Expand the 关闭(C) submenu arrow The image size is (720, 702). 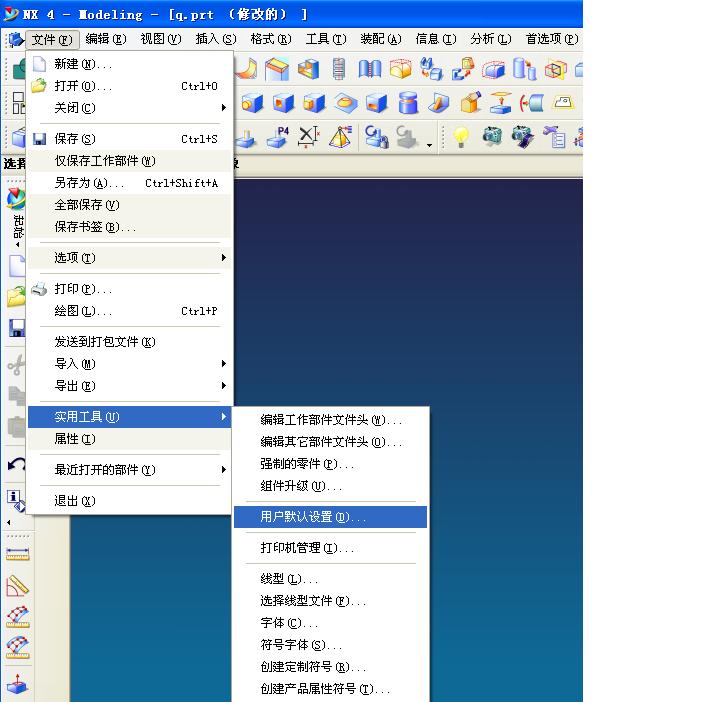tap(224, 108)
